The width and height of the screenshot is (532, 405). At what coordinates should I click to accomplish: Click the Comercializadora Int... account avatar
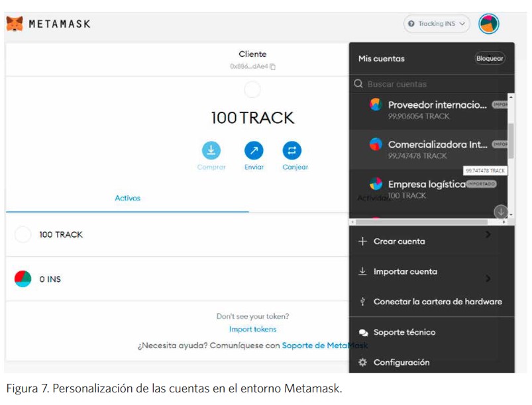[376, 144]
